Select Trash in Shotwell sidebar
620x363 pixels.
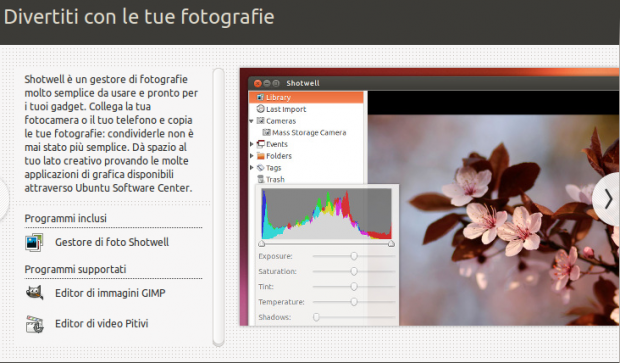[306, 179]
